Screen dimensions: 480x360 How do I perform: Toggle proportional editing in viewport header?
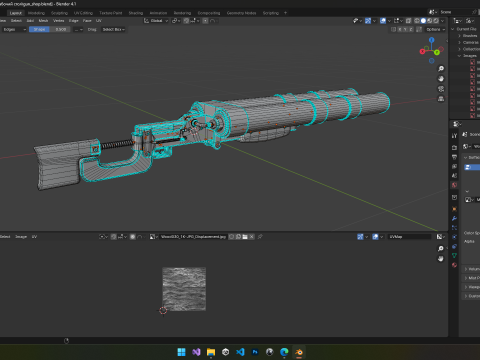pos(205,21)
